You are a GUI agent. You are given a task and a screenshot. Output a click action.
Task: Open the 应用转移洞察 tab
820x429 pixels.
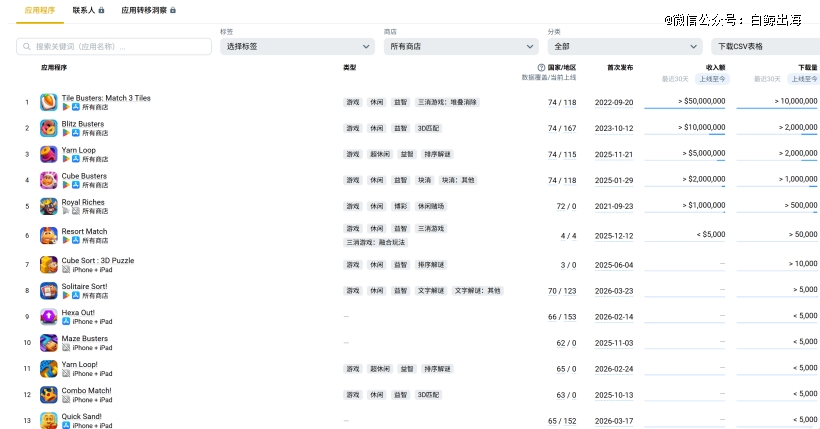point(147,10)
